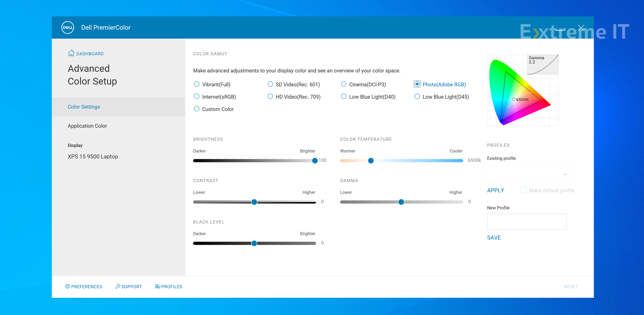Open the Color Settings section
Viewport: 644px width, 315px height.
point(118,107)
